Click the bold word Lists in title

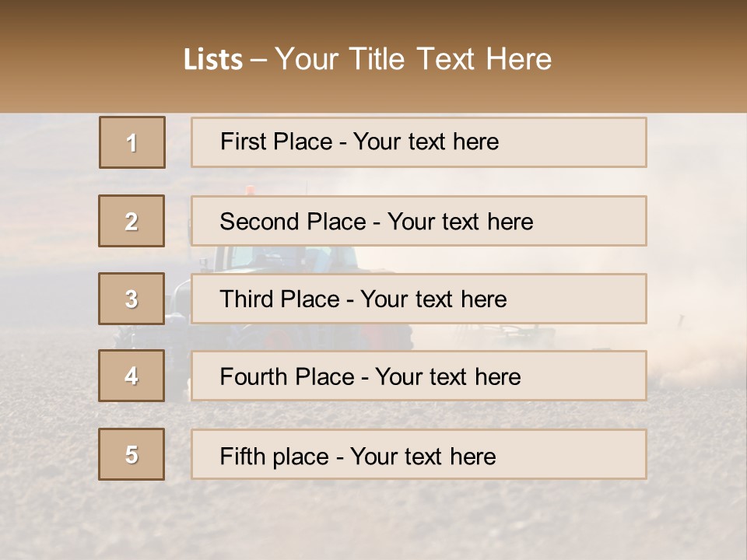(213, 59)
